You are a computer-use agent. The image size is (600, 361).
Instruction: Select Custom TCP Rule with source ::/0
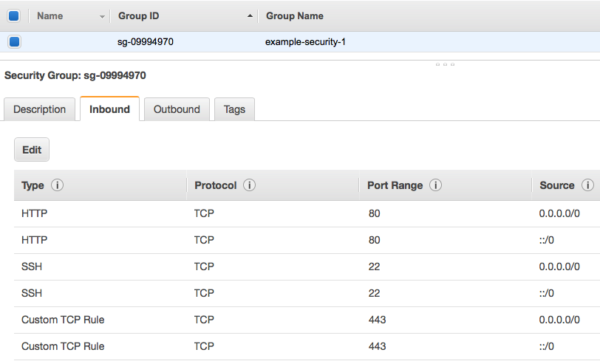coord(307,346)
